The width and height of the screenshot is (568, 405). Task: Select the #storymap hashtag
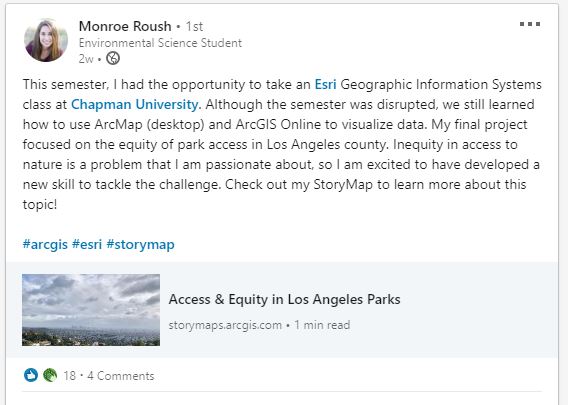(x=141, y=244)
